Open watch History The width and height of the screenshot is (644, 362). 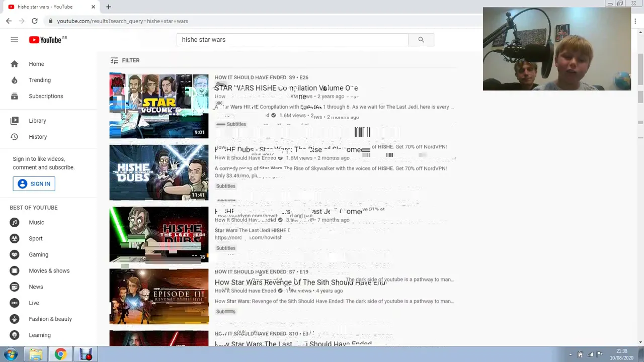pyautogui.click(x=38, y=137)
